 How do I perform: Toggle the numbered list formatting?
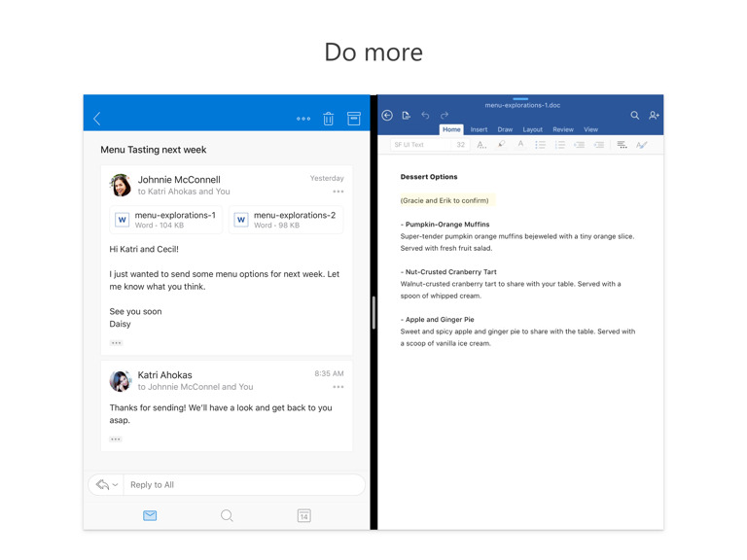coord(559,145)
